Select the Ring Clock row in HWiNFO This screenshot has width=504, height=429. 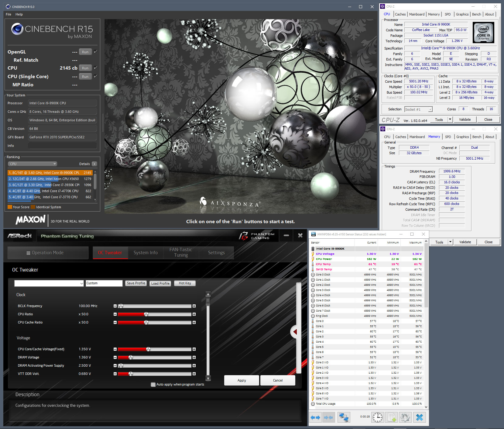[x=367, y=316]
